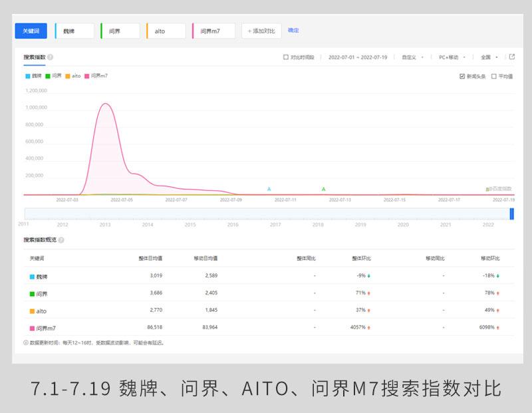Toggle the 魏牌 legend color square

(28, 76)
